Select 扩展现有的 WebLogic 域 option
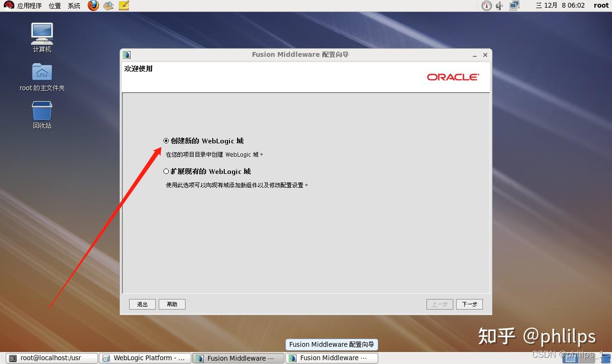This screenshot has height=364, width=612. (x=166, y=171)
